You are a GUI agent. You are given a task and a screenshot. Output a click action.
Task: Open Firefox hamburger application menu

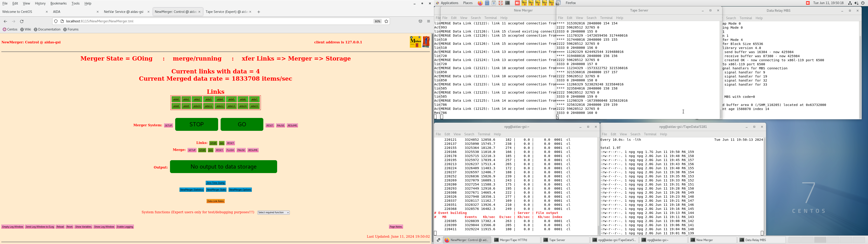pyautogui.click(x=429, y=21)
